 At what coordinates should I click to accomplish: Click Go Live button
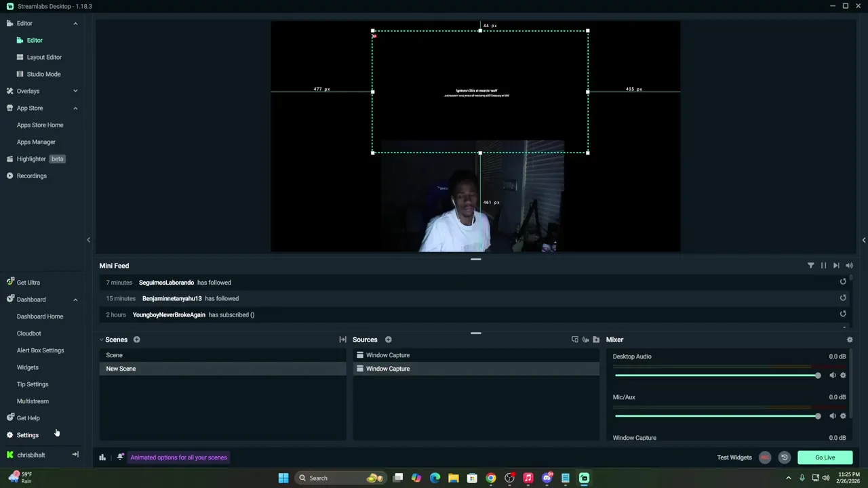pyautogui.click(x=825, y=457)
